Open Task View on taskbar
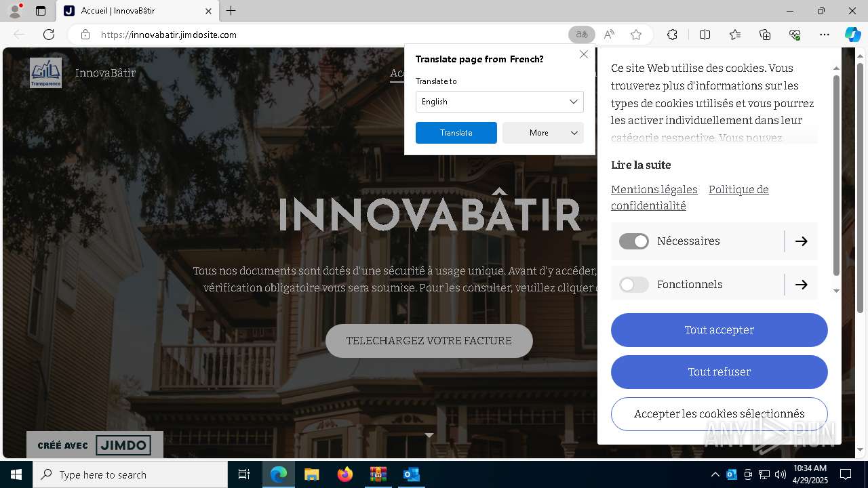 click(244, 474)
